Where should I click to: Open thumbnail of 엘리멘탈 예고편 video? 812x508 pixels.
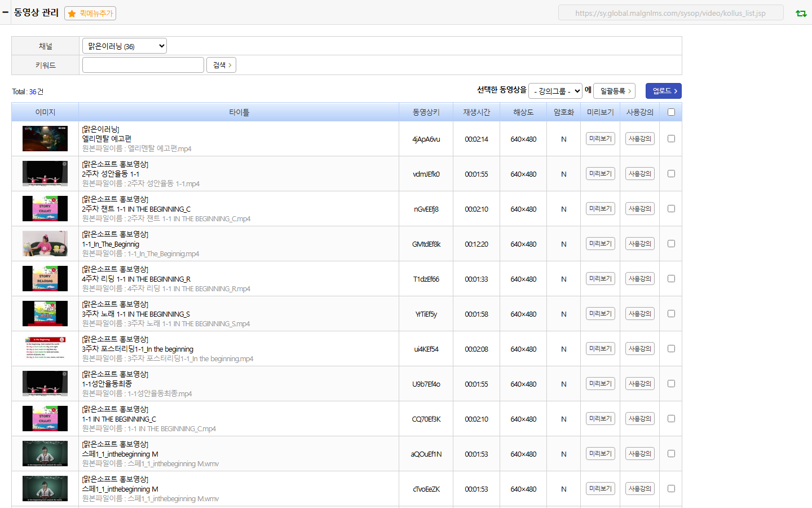[x=45, y=139]
